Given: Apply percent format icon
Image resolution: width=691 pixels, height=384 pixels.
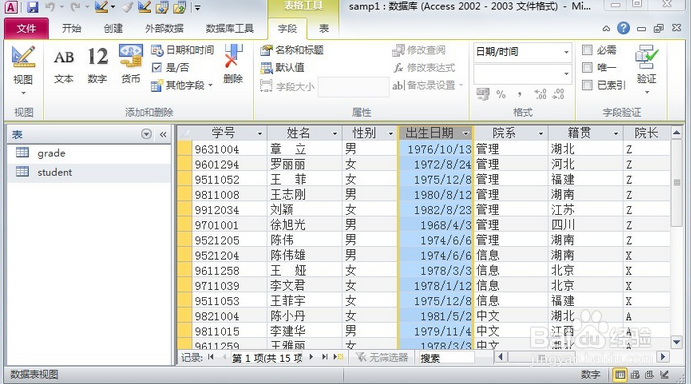Looking at the screenshot, I should pyautogui.click(x=501, y=94).
